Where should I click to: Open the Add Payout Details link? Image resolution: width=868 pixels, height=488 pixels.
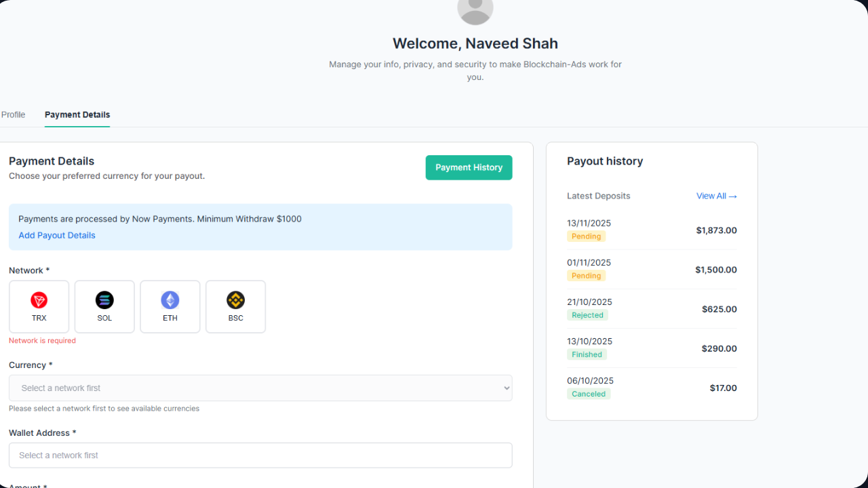pos(56,235)
